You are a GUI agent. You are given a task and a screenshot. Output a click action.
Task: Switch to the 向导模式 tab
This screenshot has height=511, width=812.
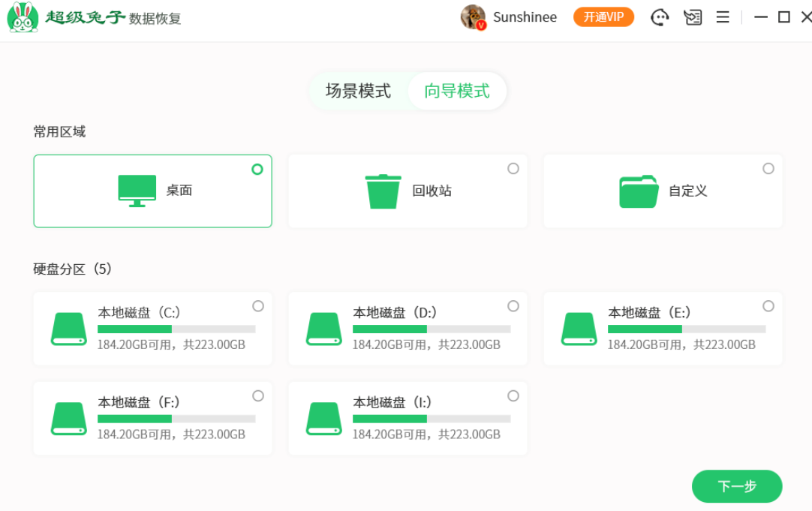(457, 92)
